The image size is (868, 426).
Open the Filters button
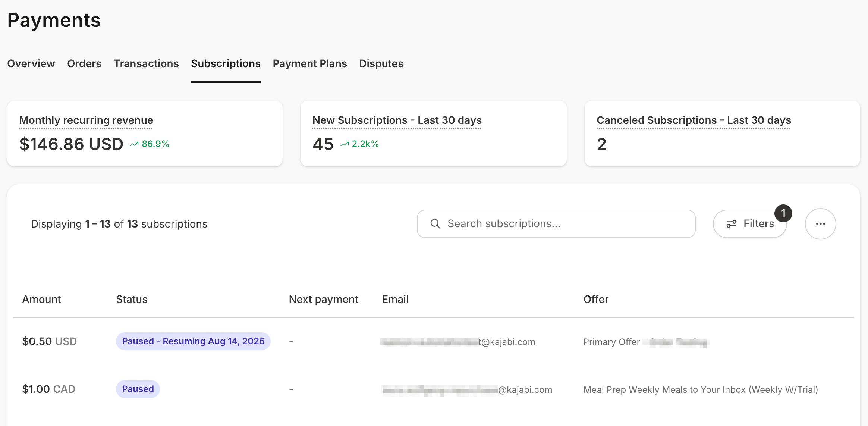750,224
